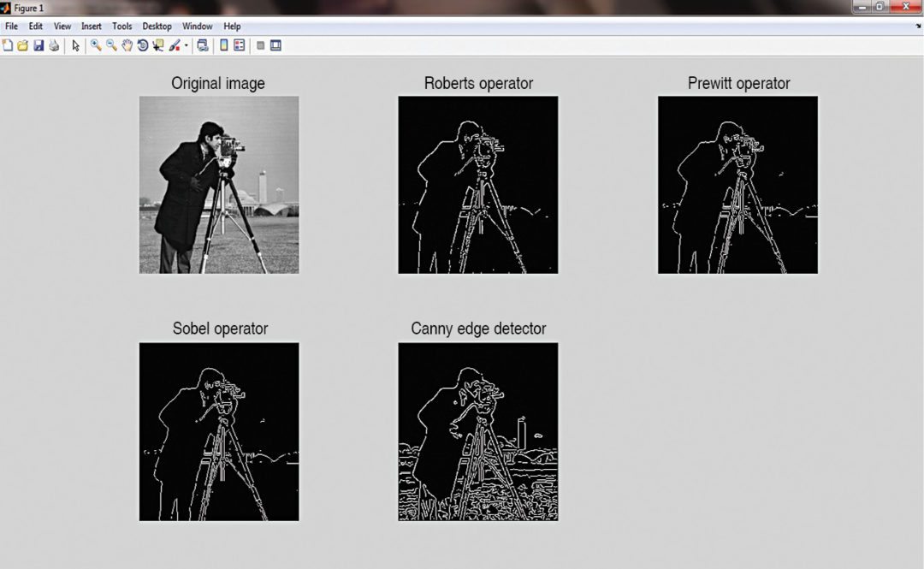Expand the Brush tool color dropdown arrow
This screenshot has height=569, width=924.
tap(186, 46)
